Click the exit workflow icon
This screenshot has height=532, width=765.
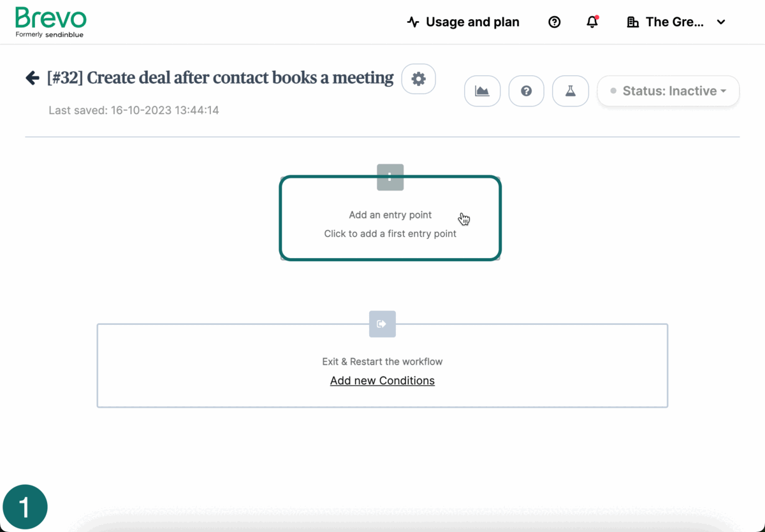click(x=382, y=324)
